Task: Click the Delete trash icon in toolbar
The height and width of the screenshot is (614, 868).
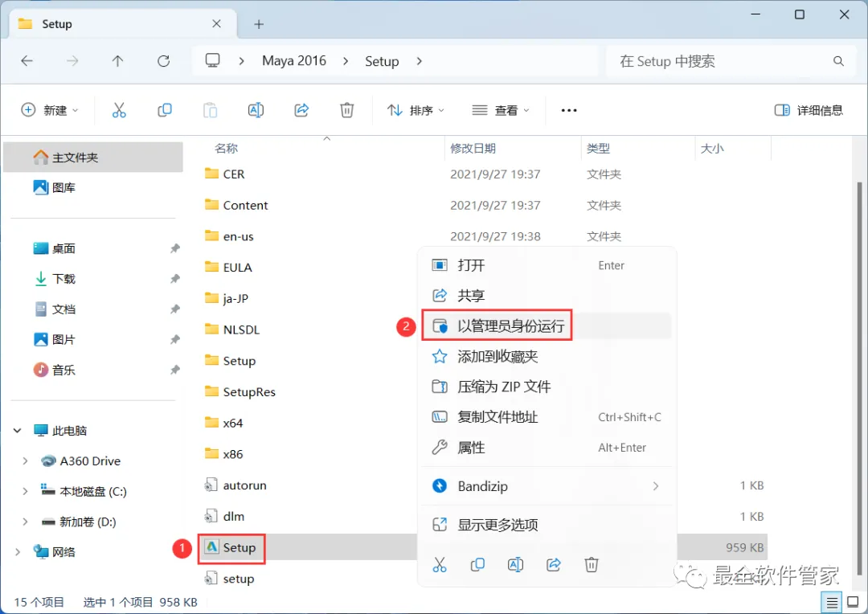Action: tap(346, 110)
